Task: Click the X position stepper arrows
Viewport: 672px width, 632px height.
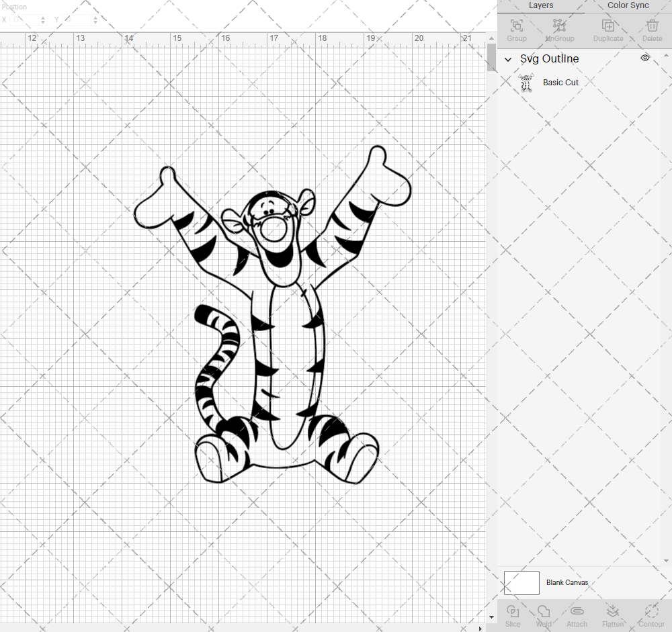Action: pos(43,20)
